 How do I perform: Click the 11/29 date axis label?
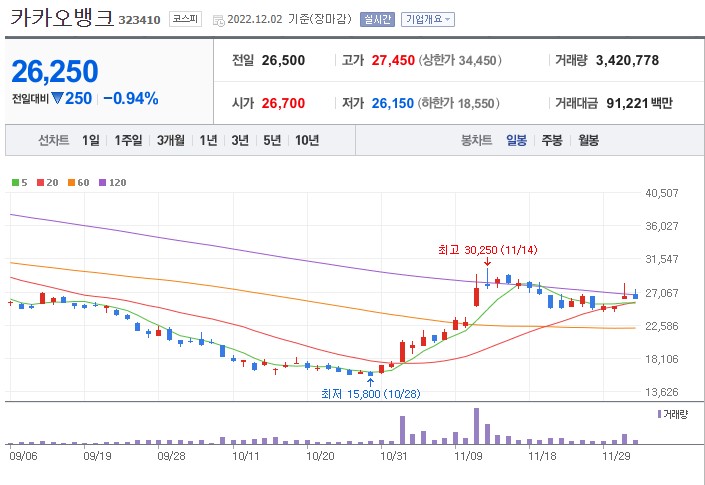(x=616, y=456)
